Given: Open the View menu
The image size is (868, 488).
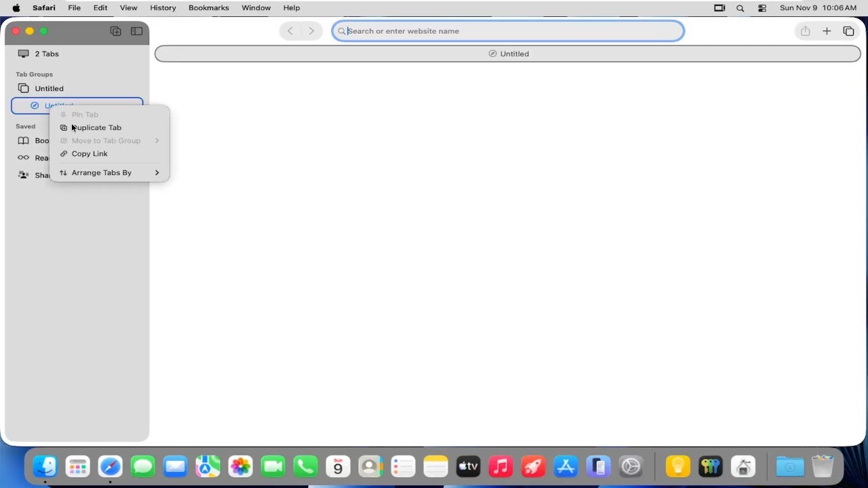Looking at the screenshot, I should (x=129, y=8).
